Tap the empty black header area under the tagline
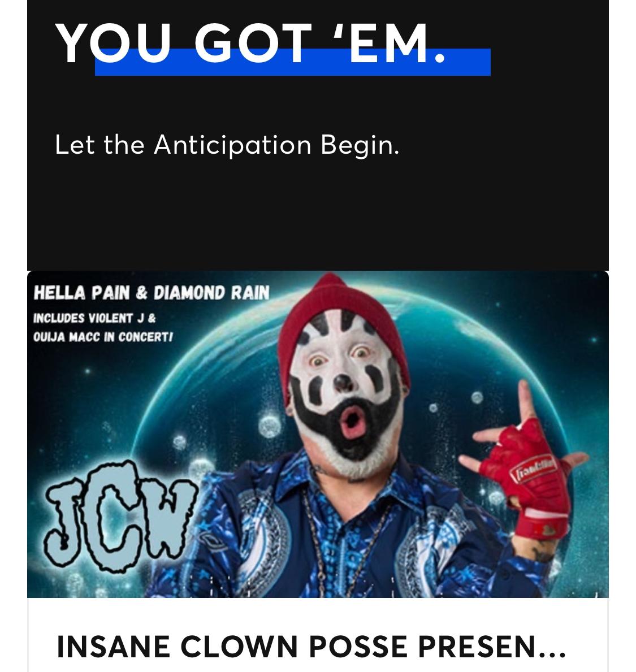Viewport: 636px width, 672px height. (318, 214)
